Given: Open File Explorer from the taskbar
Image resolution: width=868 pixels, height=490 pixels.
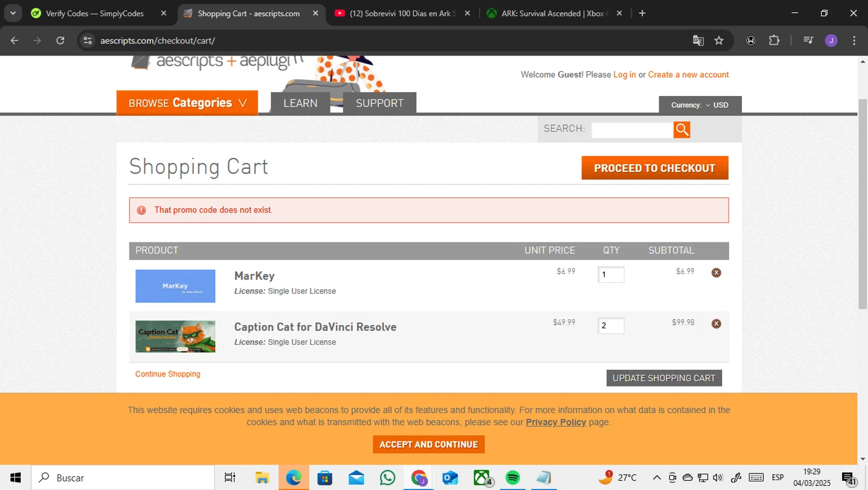Looking at the screenshot, I should pyautogui.click(x=262, y=478).
